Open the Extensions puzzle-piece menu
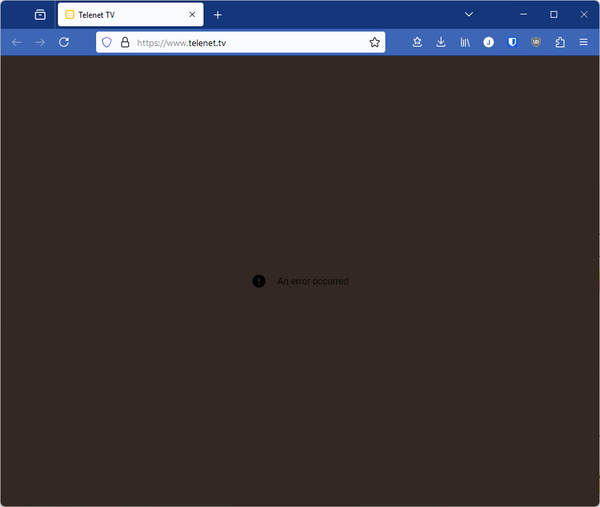 coord(560,42)
